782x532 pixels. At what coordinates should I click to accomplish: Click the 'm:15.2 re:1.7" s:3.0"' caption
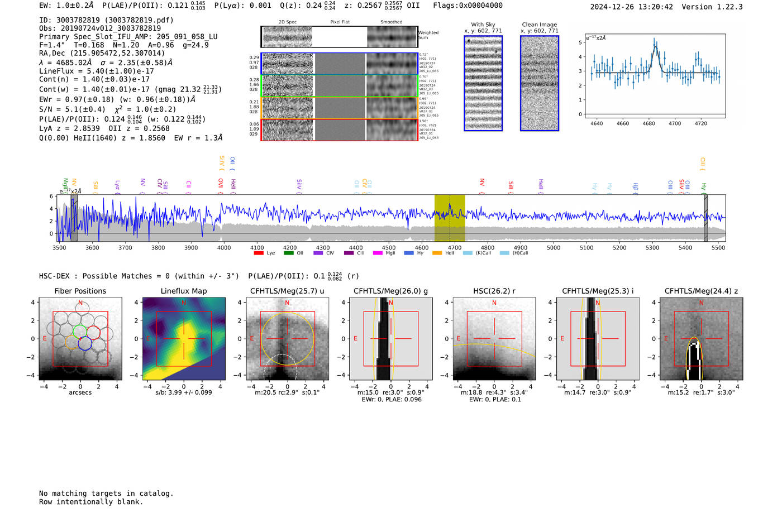tap(702, 392)
